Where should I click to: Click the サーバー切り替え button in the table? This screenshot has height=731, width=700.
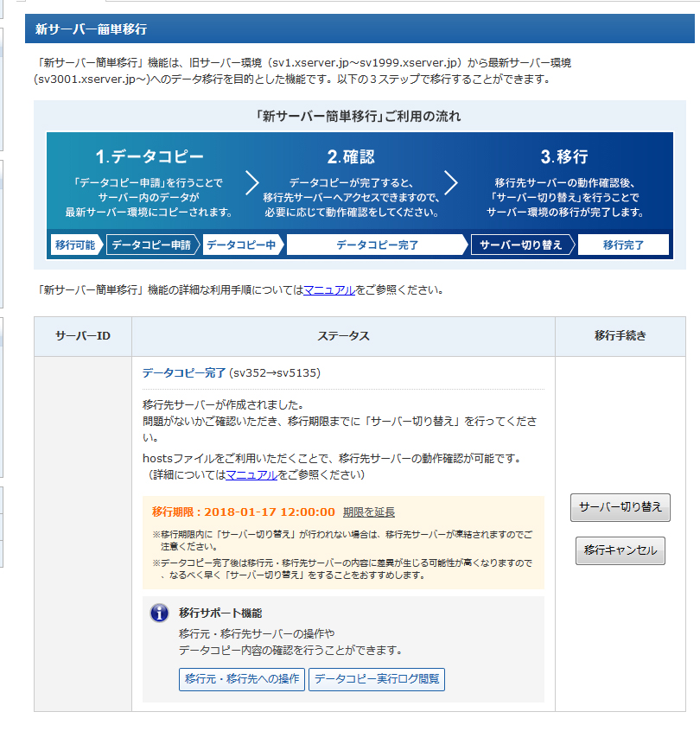pyautogui.click(x=620, y=508)
